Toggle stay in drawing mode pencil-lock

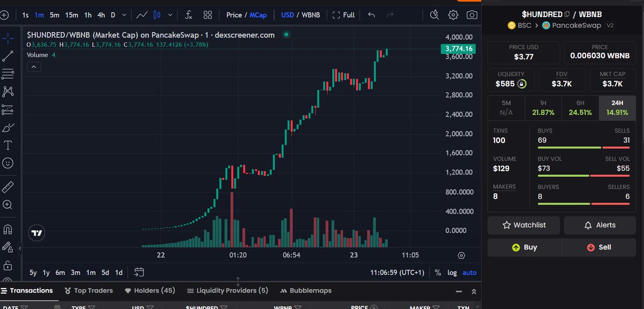8,247
